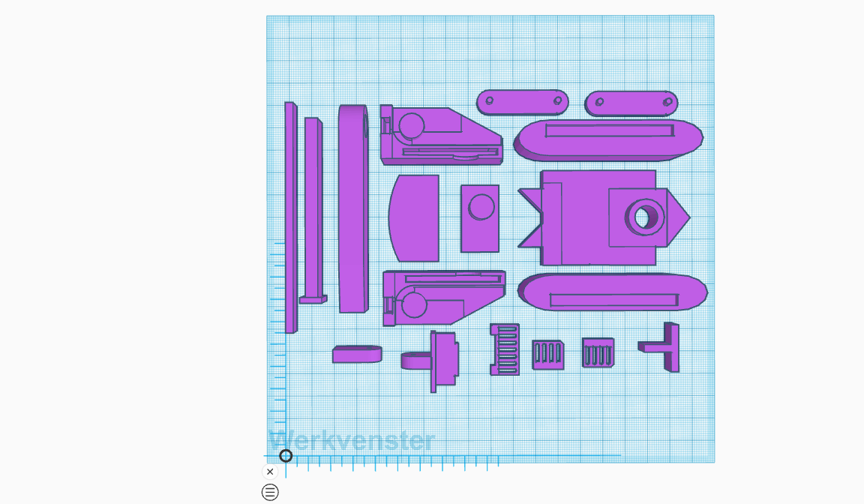Select the large body with cylindrical hole
The height and width of the screenshot is (504, 864).
point(603,217)
